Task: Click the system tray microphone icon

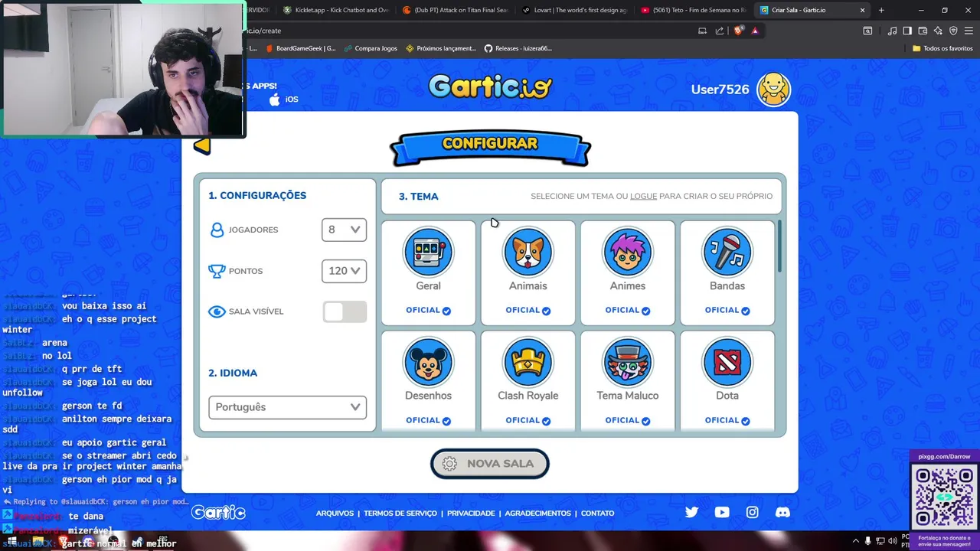Action: (867, 541)
